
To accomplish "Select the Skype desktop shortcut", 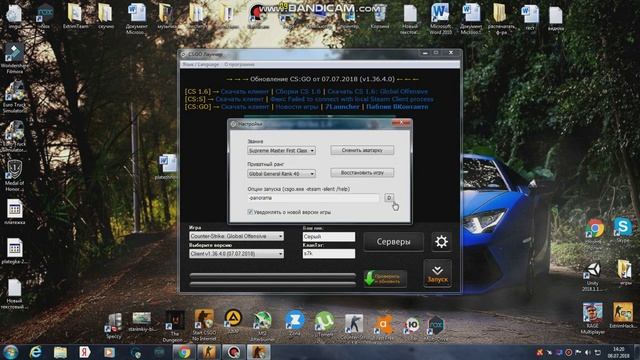I will click(623, 230).
